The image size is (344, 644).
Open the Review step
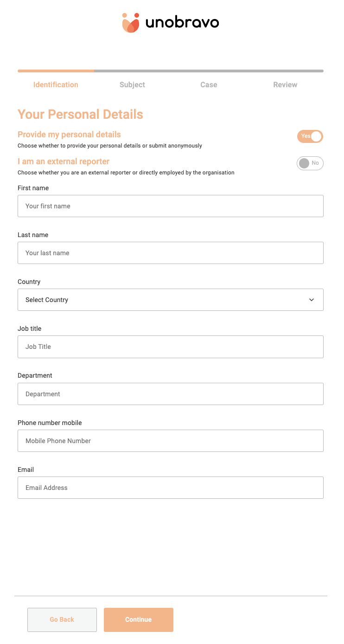tap(285, 85)
